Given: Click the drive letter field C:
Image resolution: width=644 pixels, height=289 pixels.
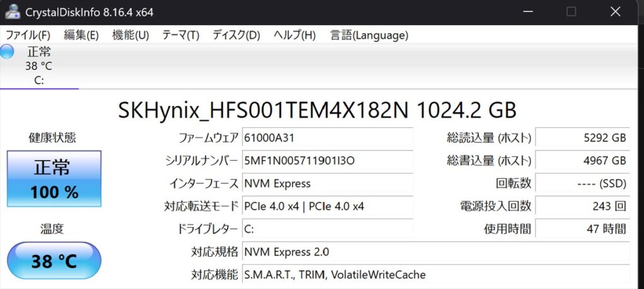Looking at the screenshot, I should coord(328,229).
